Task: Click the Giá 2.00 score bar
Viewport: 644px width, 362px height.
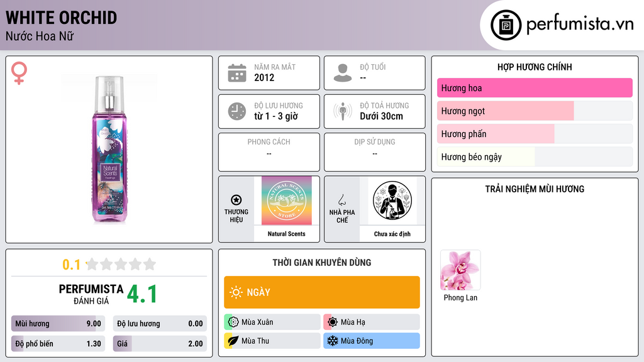Action: point(160,344)
